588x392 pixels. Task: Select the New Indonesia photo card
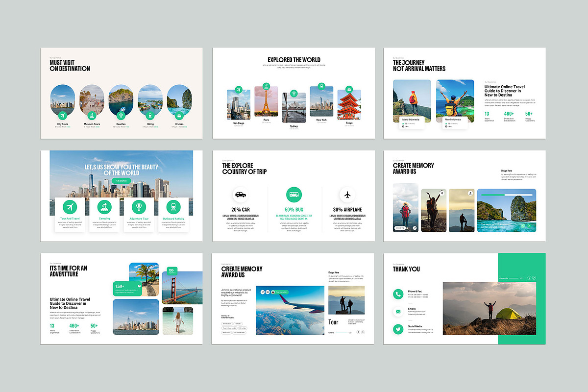[x=455, y=105]
